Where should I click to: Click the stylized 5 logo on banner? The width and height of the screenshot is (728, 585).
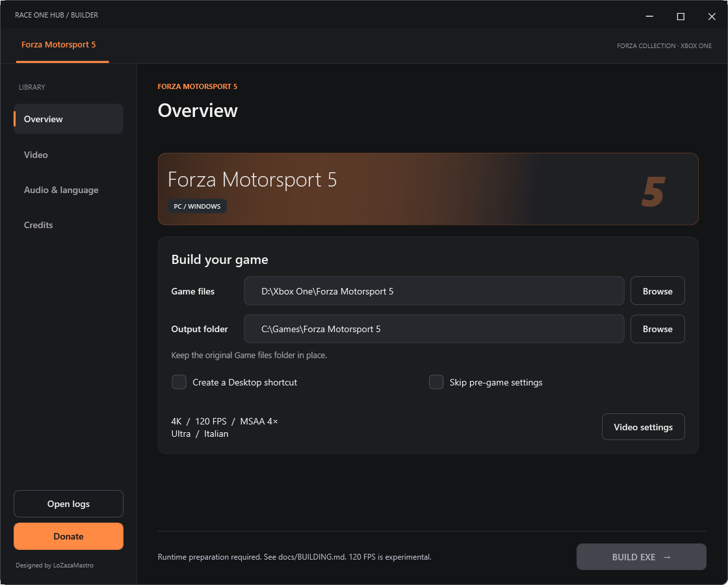pyautogui.click(x=653, y=192)
